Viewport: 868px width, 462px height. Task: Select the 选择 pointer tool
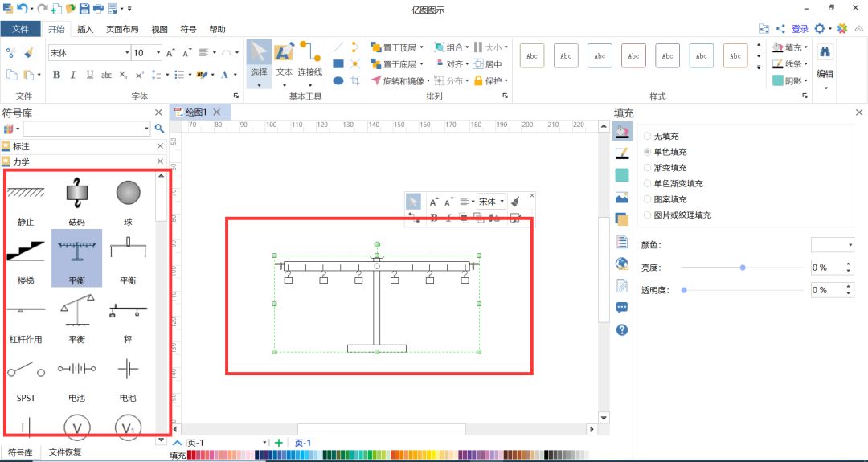coord(258,60)
